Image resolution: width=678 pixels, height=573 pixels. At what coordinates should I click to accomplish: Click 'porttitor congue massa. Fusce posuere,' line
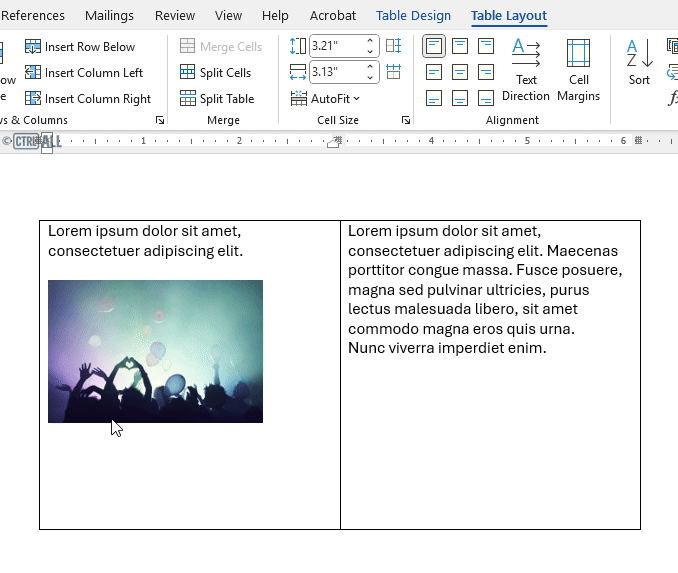pyautogui.click(x=485, y=270)
